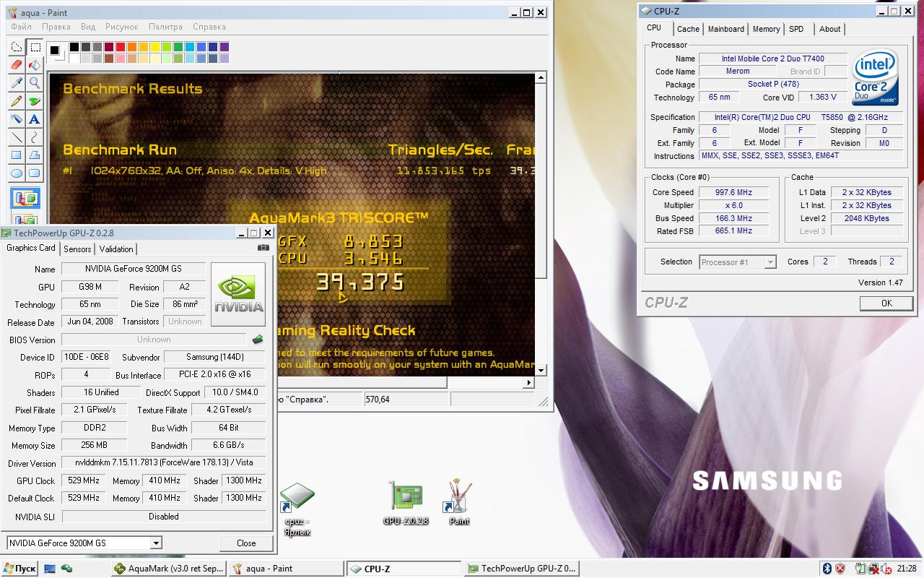This screenshot has height=578, width=924.
Task: Open the Paint desktop shortcut
Action: click(459, 504)
